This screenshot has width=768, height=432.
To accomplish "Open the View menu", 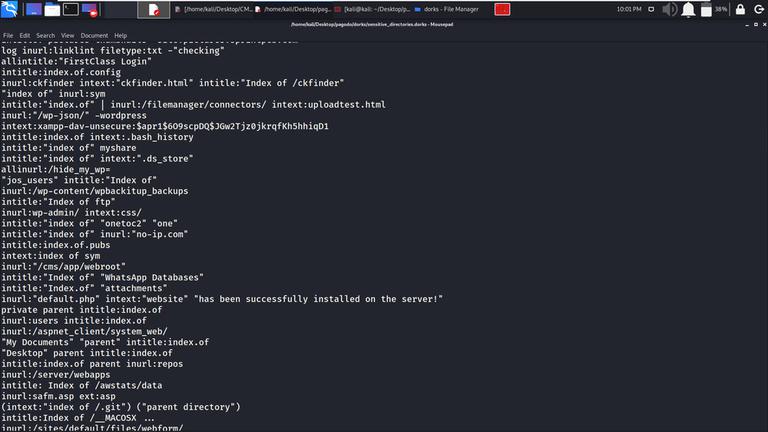I will click(x=68, y=36).
